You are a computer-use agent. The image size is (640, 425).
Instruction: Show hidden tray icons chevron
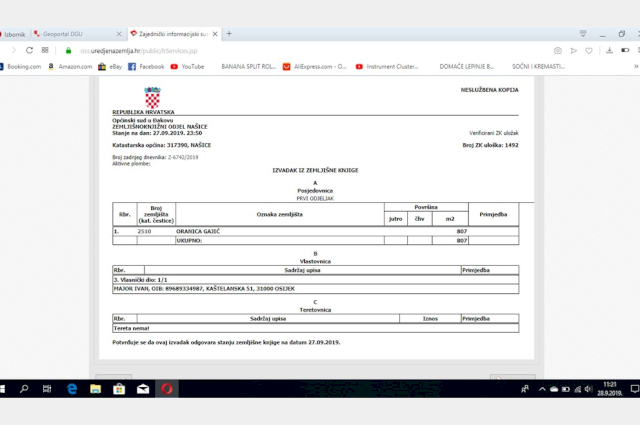(542, 389)
